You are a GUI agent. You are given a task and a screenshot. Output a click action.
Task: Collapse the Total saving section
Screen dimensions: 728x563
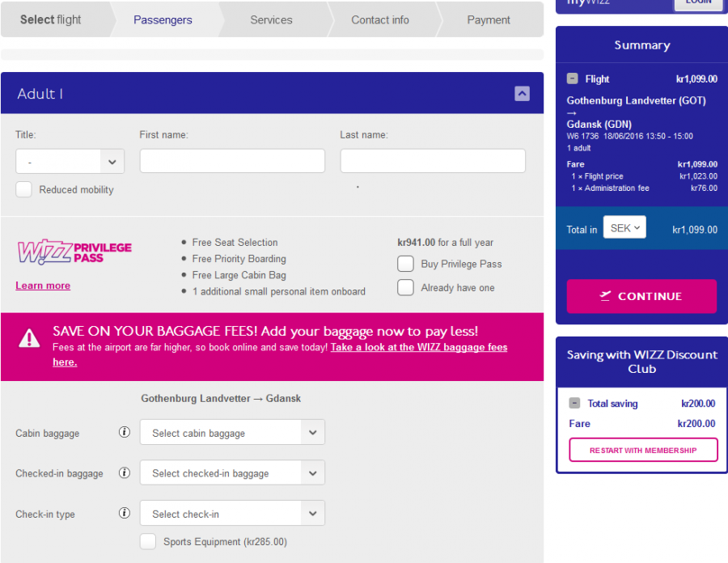574,403
